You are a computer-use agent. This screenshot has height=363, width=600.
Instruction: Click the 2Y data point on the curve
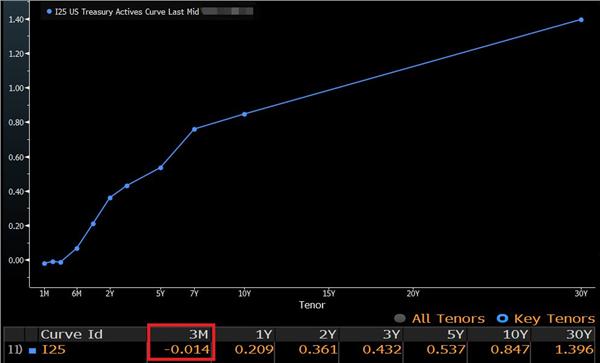[x=110, y=198]
